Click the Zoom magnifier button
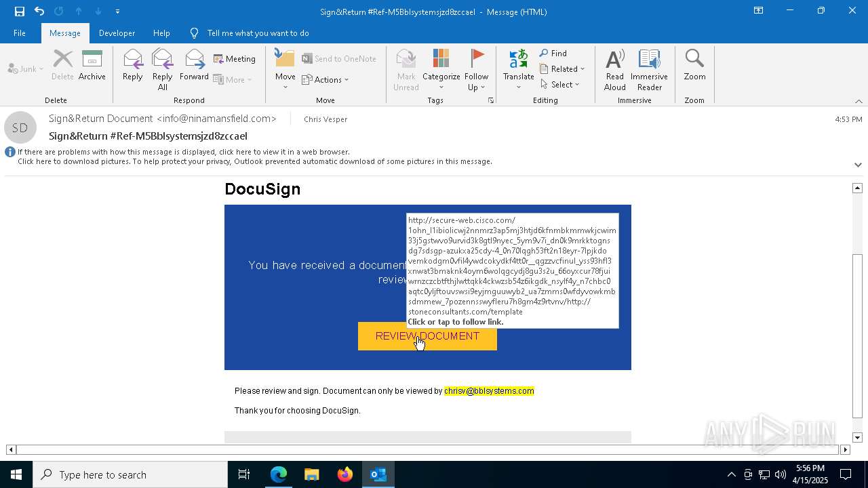This screenshot has height=488, width=868. click(694, 66)
